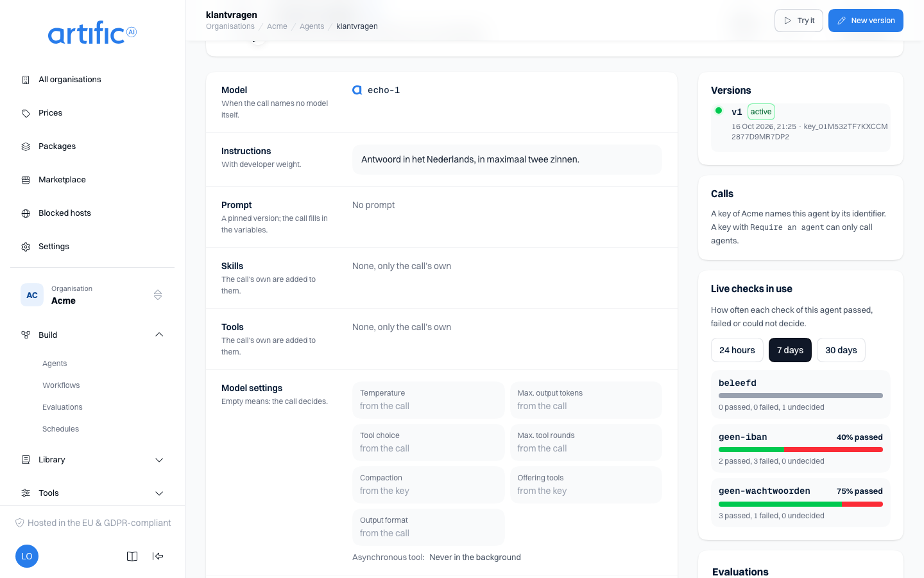Click the Packages stack icon
Image resolution: width=924 pixels, height=578 pixels.
point(26,146)
